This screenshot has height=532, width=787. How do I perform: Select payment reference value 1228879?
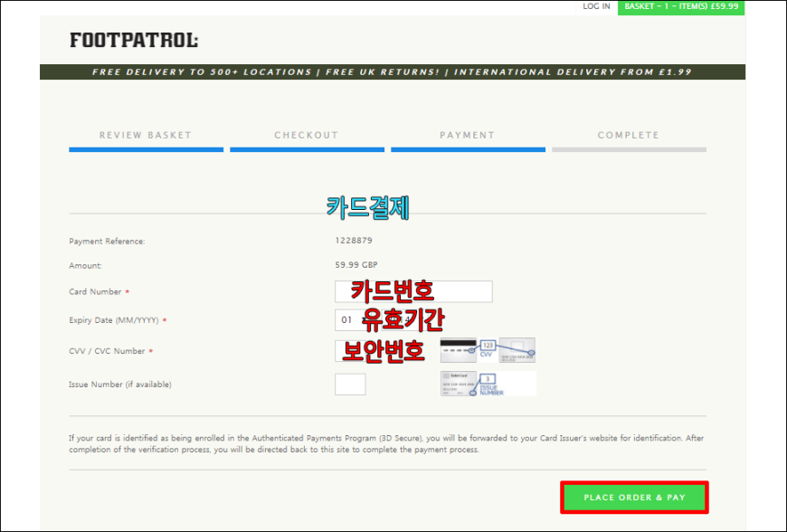[x=354, y=241]
